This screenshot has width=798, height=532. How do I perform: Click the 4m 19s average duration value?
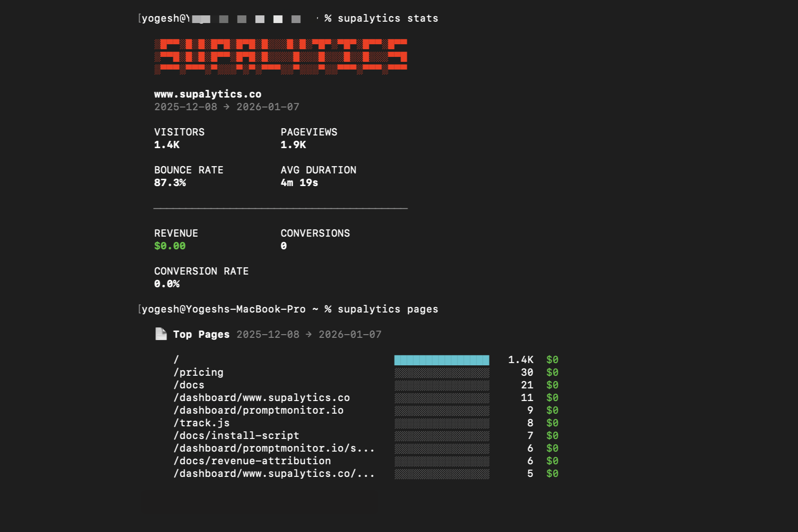(299, 183)
